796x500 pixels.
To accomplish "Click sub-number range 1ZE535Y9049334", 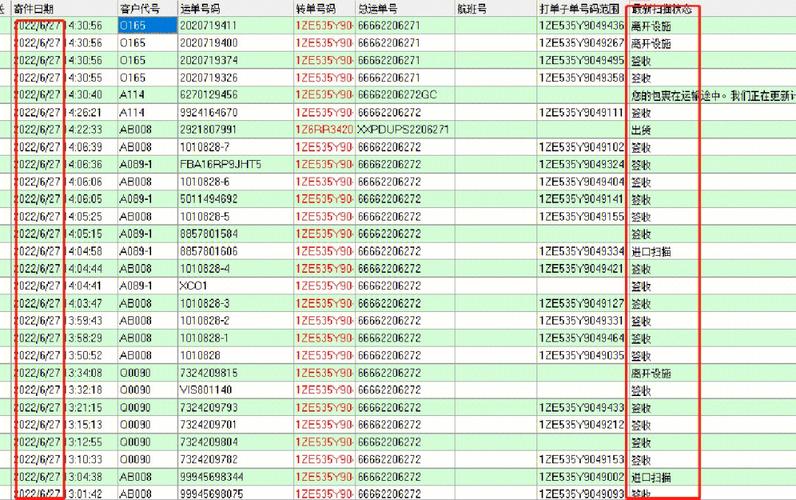I will (x=582, y=251).
